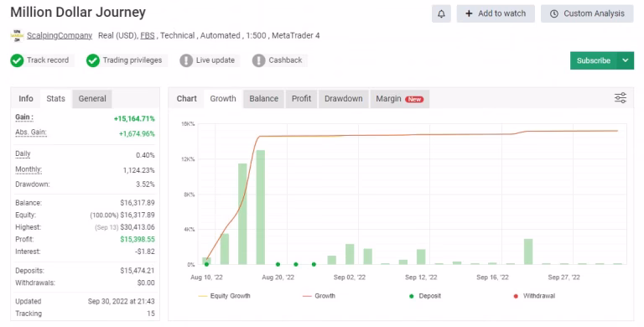Toggle the Growth legend series
Image resolution: width=644 pixels, height=327 pixels.
click(x=319, y=296)
